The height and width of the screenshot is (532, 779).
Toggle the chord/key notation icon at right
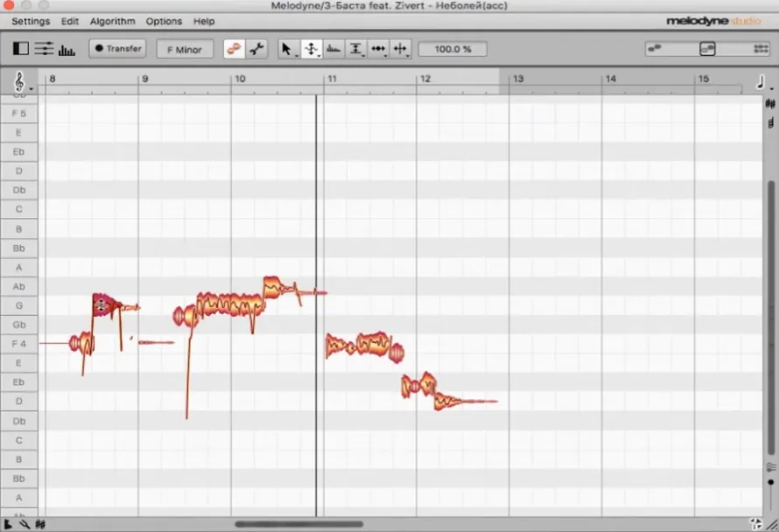[770, 122]
